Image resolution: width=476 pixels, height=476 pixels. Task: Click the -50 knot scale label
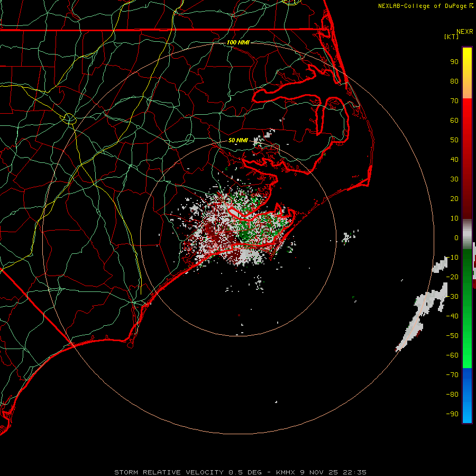point(452,336)
